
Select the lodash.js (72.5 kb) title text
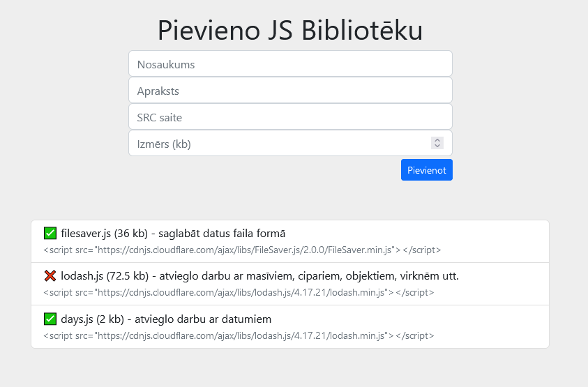[259, 276]
